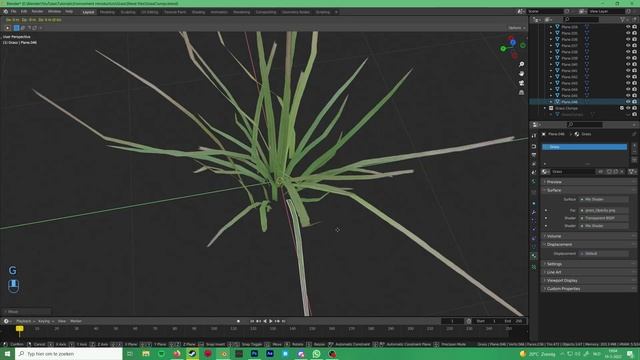Open the Windows Start menu
The width and height of the screenshot is (640, 360).
[x=7, y=353]
